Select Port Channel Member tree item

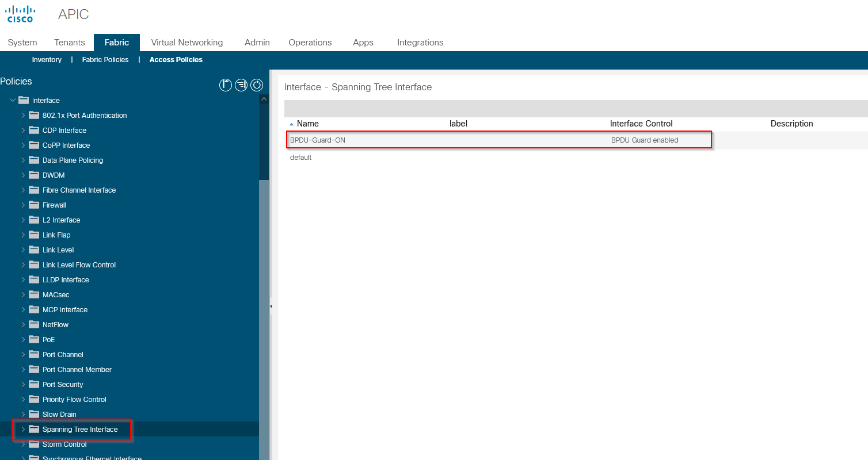coord(77,369)
